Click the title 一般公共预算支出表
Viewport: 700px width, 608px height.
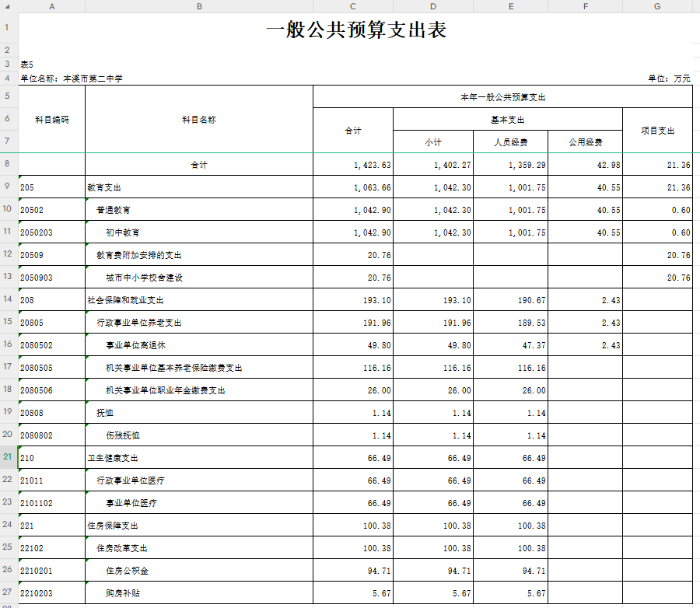point(355,30)
